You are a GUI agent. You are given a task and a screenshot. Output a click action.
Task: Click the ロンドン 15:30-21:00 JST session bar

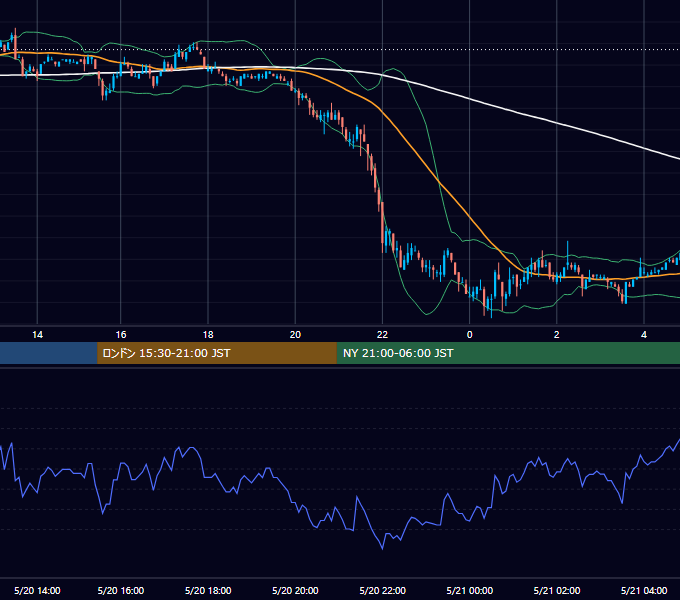(217, 353)
